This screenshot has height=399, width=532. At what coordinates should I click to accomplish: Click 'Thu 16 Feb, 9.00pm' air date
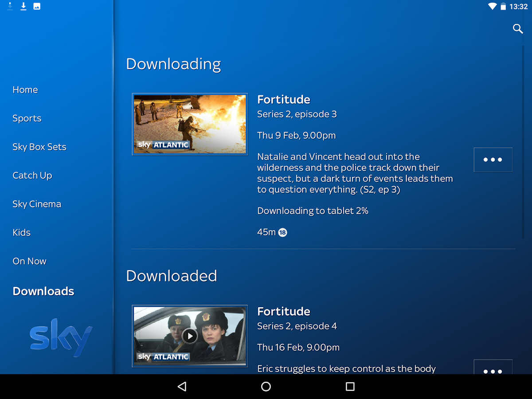[298, 348]
